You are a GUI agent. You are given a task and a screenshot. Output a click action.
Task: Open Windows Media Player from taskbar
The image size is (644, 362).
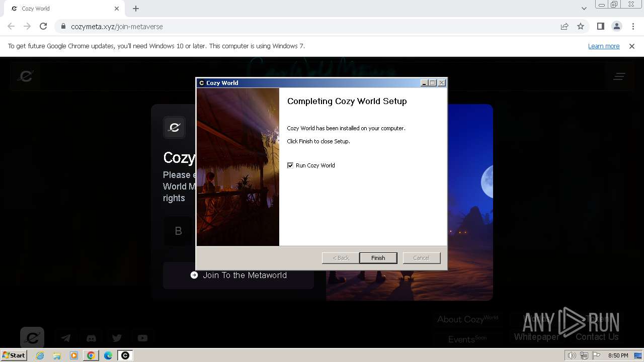point(74,355)
